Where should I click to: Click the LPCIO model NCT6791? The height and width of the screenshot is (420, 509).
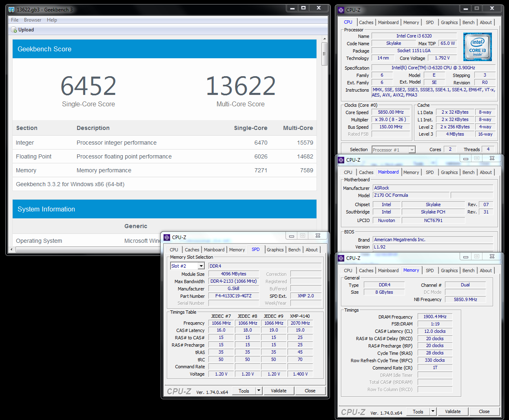(433, 220)
